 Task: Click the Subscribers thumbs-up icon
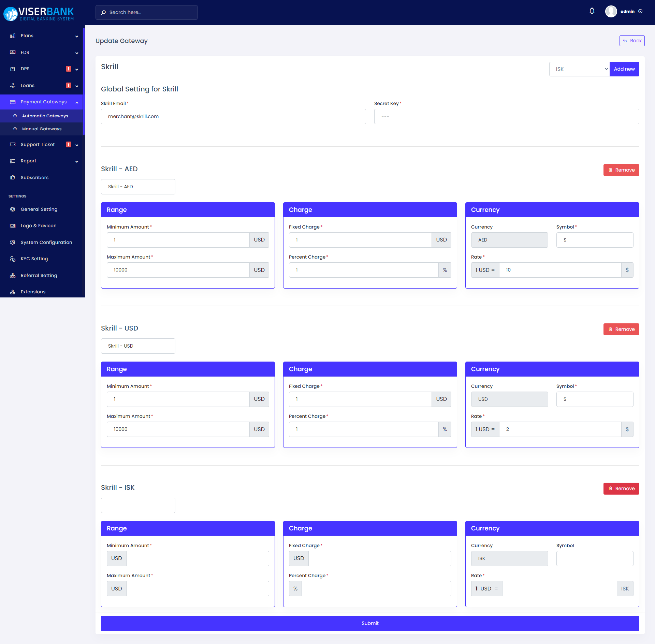(x=13, y=177)
